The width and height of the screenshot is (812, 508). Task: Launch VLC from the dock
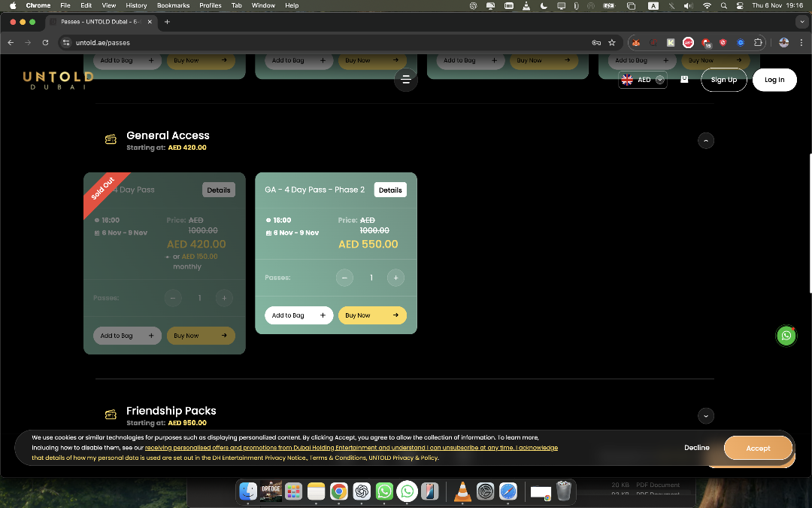(x=462, y=491)
